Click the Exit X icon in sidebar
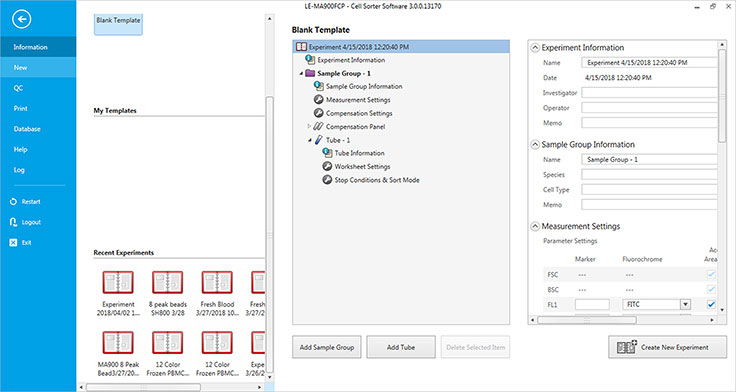The width and height of the screenshot is (736, 392). point(13,243)
